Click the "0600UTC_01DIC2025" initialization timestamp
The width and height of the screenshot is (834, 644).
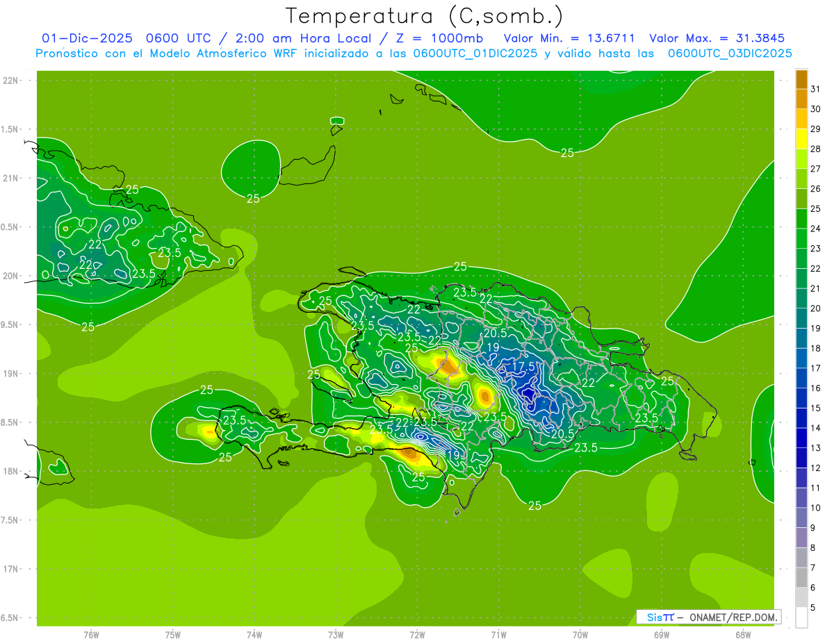coord(475,53)
